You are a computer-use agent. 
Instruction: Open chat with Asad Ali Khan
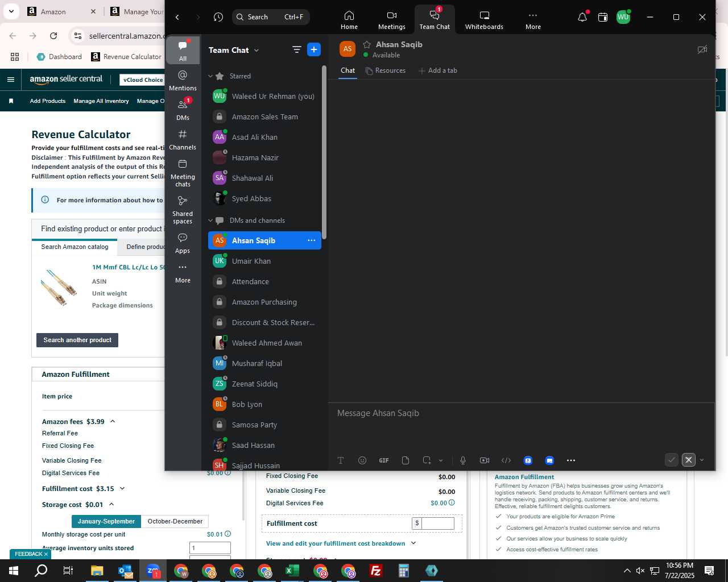tap(264, 137)
